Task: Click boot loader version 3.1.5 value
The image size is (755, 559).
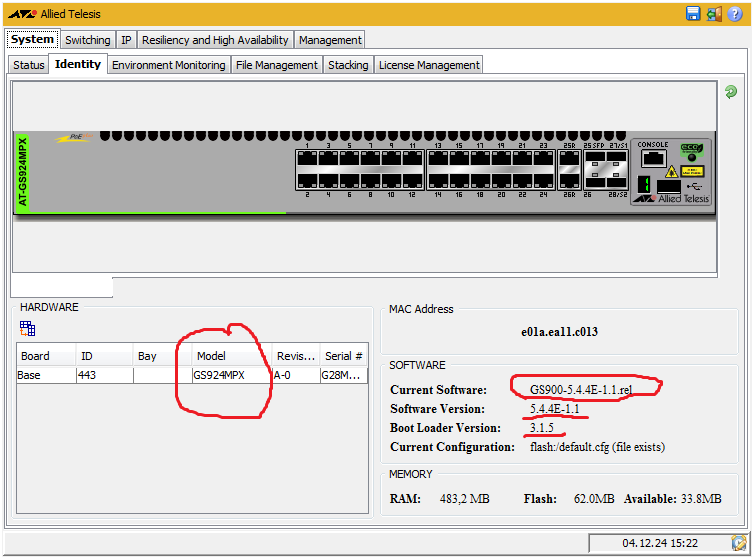Action: (x=542, y=428)
